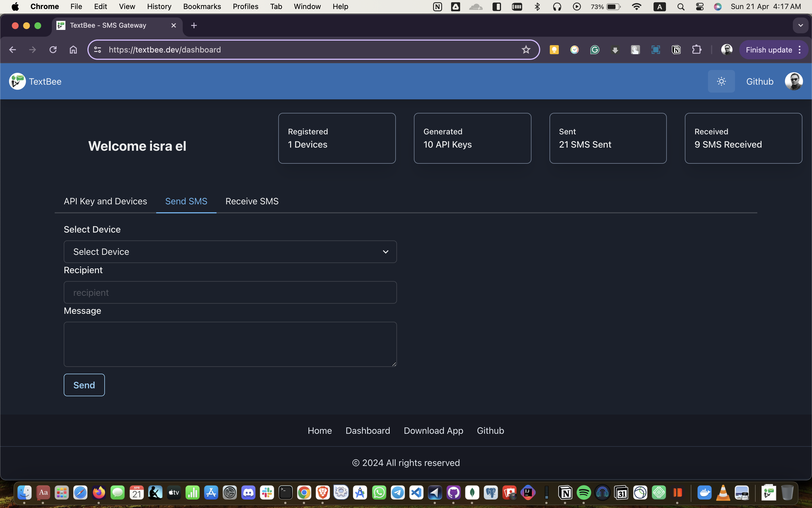Open the Extensions puzzle icon
812x508 pixels.
[697, 50]
